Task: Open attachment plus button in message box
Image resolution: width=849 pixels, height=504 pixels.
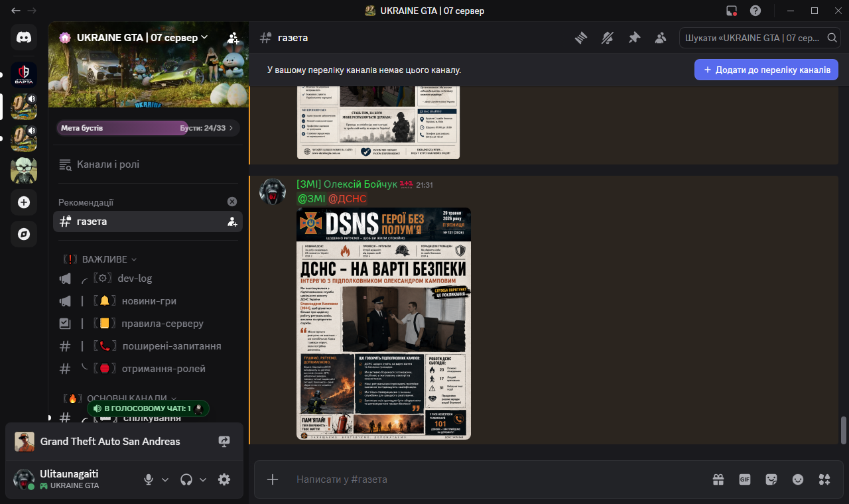Action: tap(273, 479)
